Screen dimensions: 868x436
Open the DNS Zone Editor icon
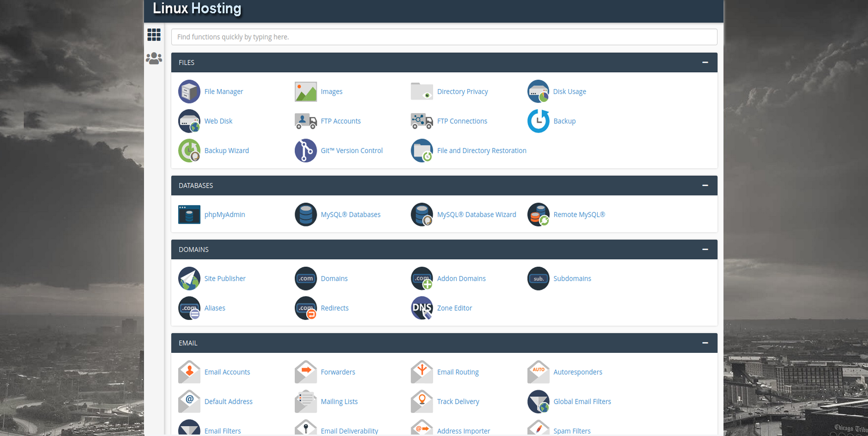click(422, 308)
